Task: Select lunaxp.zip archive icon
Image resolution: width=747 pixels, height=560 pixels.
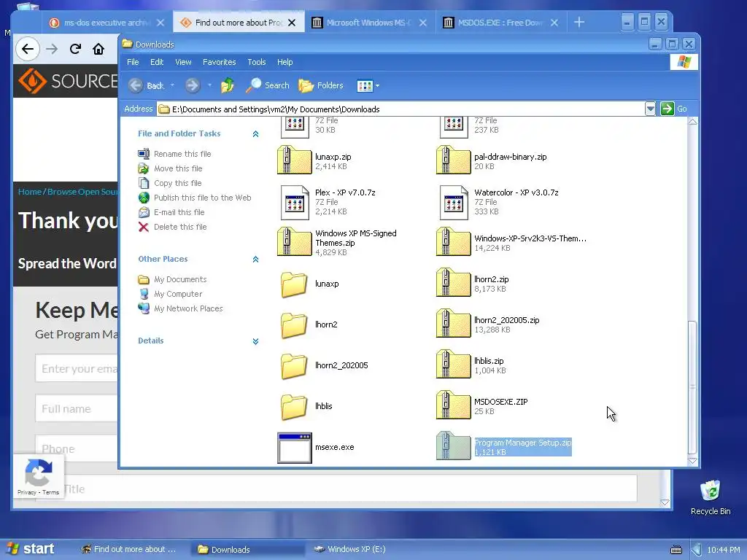Action: (295, 160)
